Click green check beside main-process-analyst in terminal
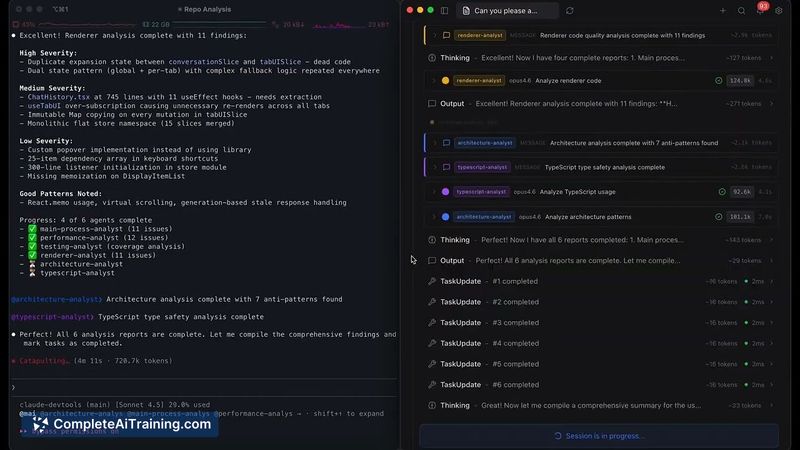 click(x=32, y=229)
